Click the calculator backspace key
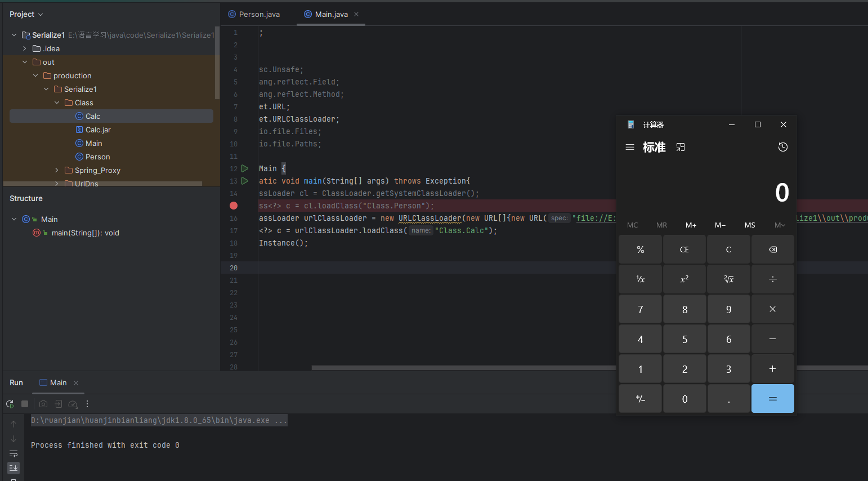868x481 pixels. tap(773, 250)
